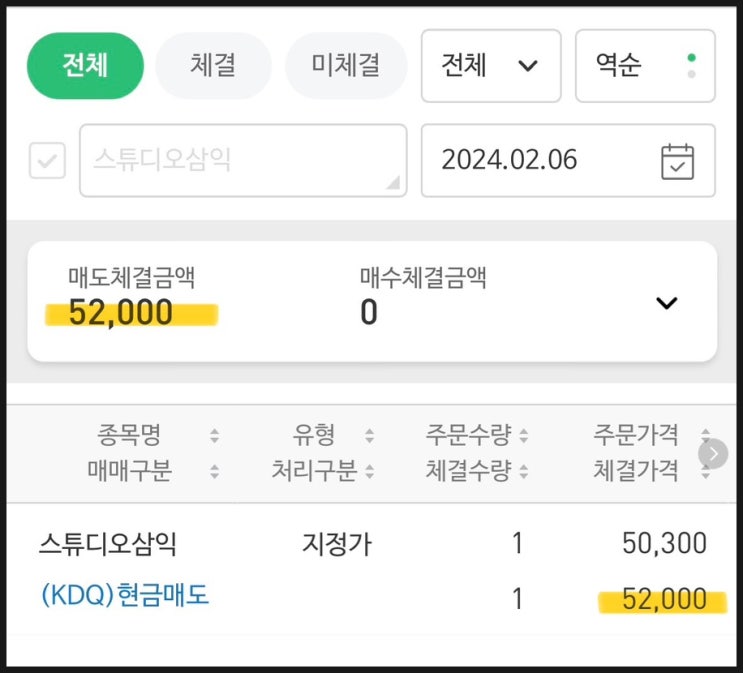Open the stock name selector 스튜디오삼익
743x673 pixels.
coord(243,161)
